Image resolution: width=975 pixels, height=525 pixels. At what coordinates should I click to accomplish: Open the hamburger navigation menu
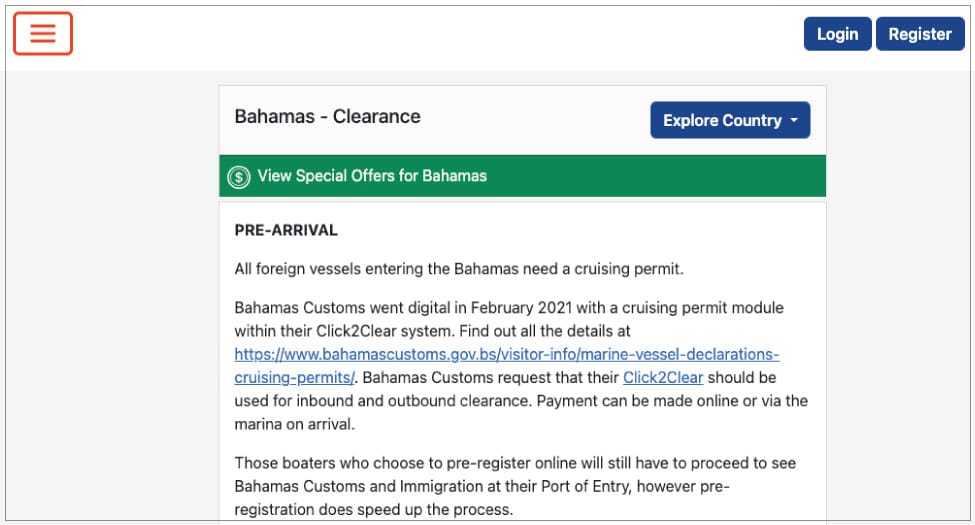pos(43,33)
